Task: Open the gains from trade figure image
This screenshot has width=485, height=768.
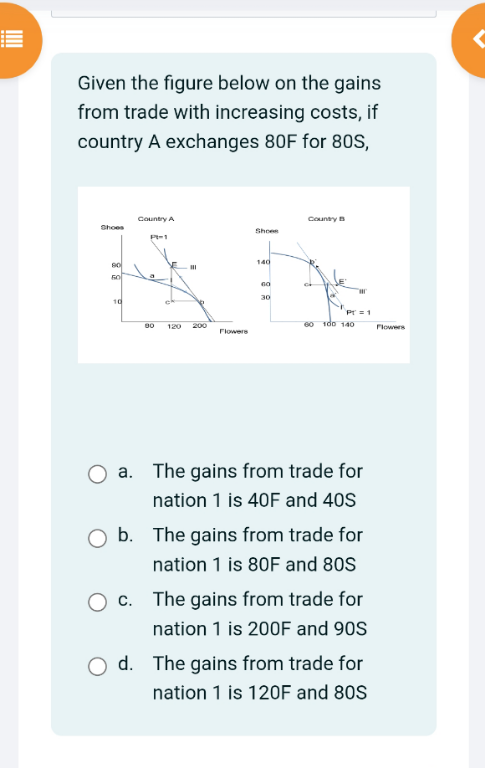Action: tap(243, 275)
